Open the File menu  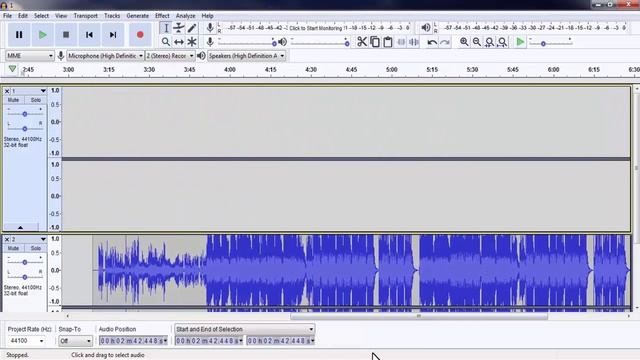[x=7, y=16]
